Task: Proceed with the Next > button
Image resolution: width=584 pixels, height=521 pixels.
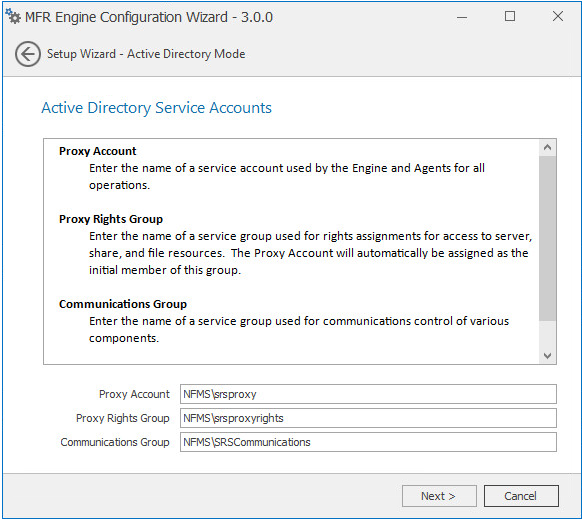Action: [x=439, y=496]
